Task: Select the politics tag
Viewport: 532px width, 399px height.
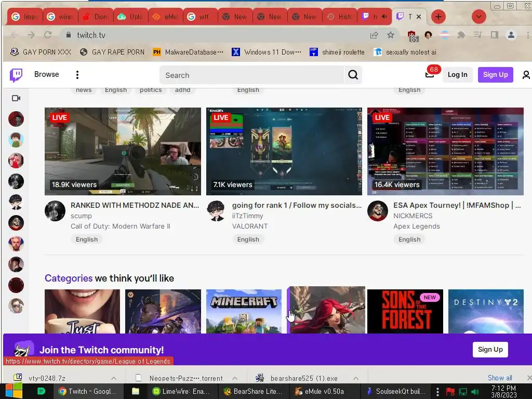Action: click(151, 90)
